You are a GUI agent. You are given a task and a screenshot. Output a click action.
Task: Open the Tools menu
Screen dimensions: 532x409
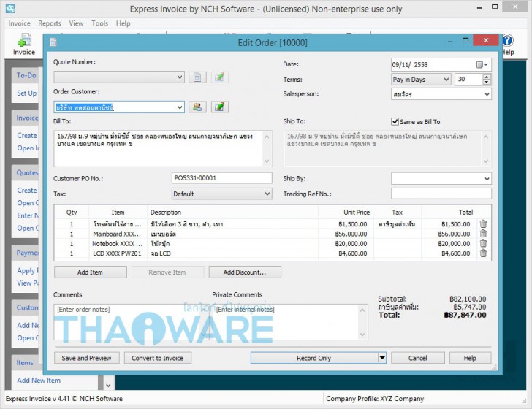point(99,23)
